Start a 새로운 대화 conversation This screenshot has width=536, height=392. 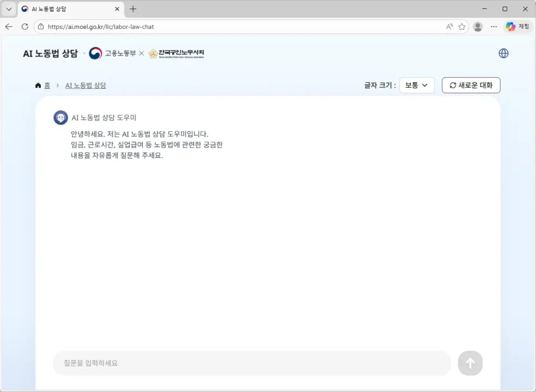point(471,85)
